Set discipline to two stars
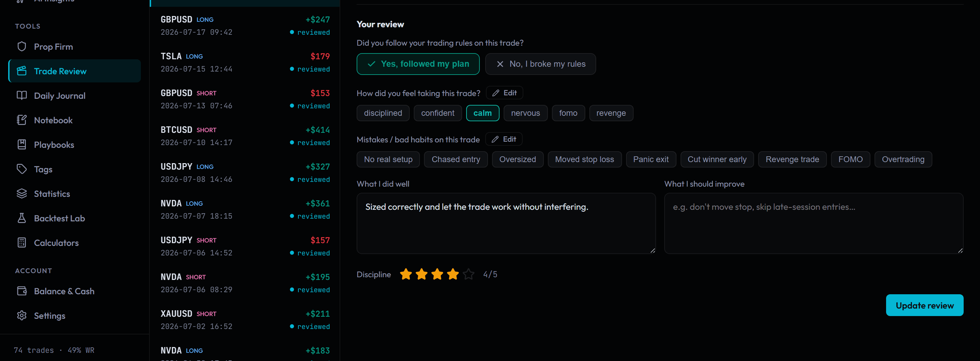980x361 pixels. point(422,274)
